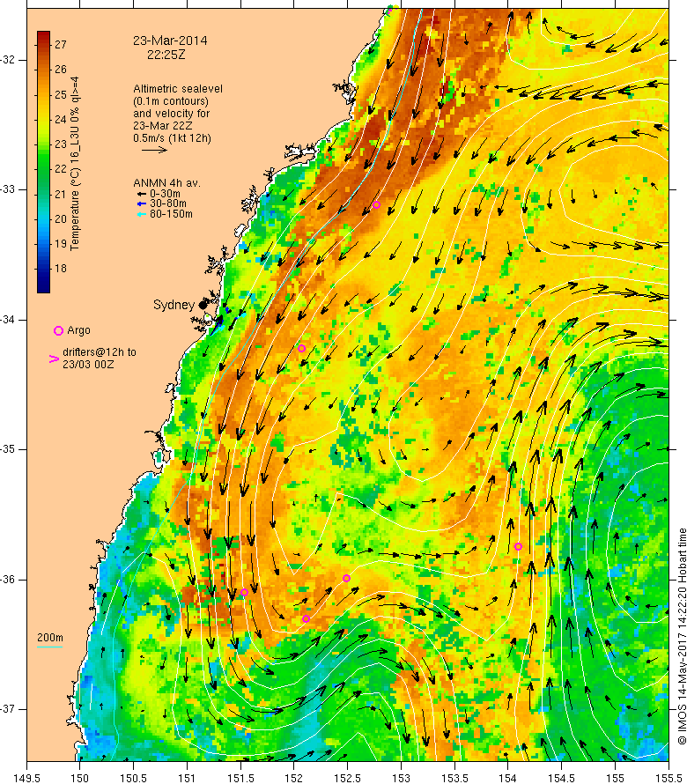Click the -34 latitude axis label
Image resolution: width=687 pixels, height=784 pixels.
(x=8, y=320)
